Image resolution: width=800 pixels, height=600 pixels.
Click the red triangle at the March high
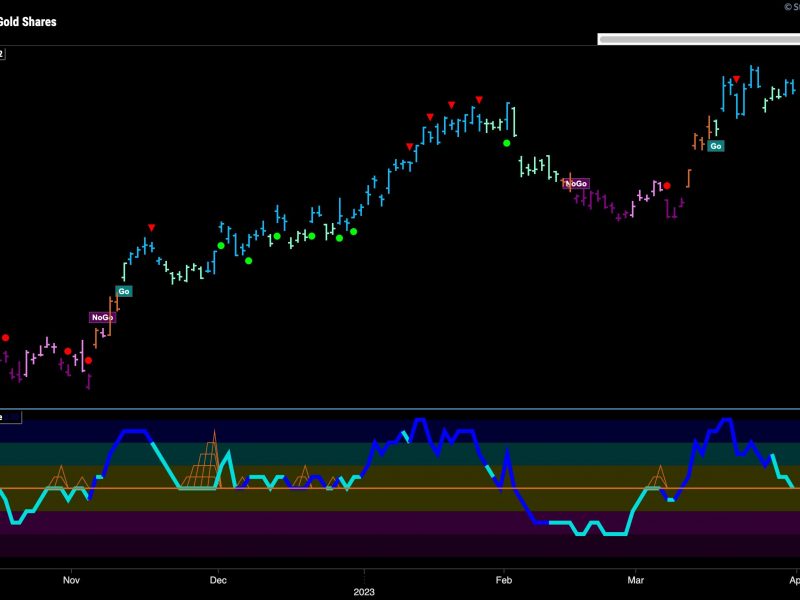point(736,79)
